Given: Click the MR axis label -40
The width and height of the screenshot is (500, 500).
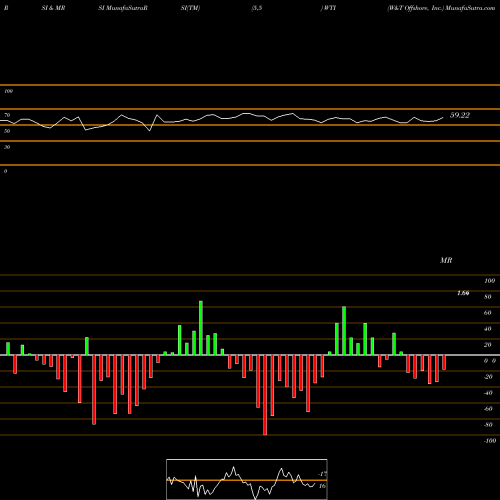Looking at the screenshot, I should pyautogui.click(x=488, y=393).
